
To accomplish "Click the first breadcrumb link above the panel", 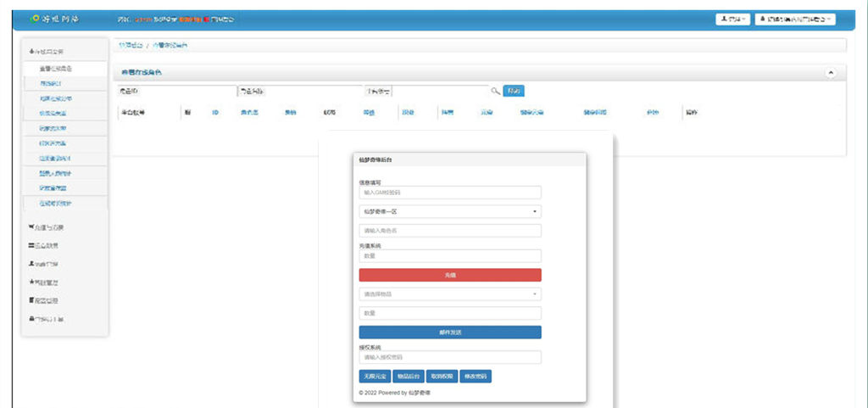I will click(130, 44).
